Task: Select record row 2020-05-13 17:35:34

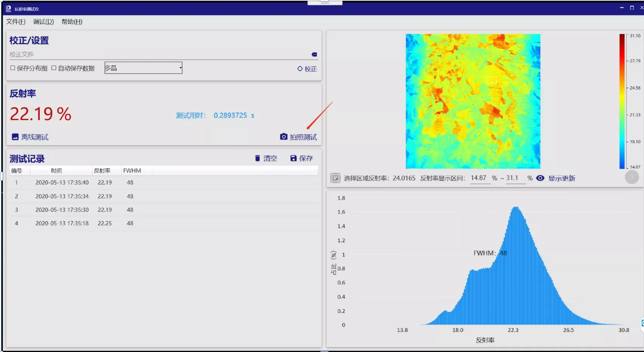Action: [164, 196]
